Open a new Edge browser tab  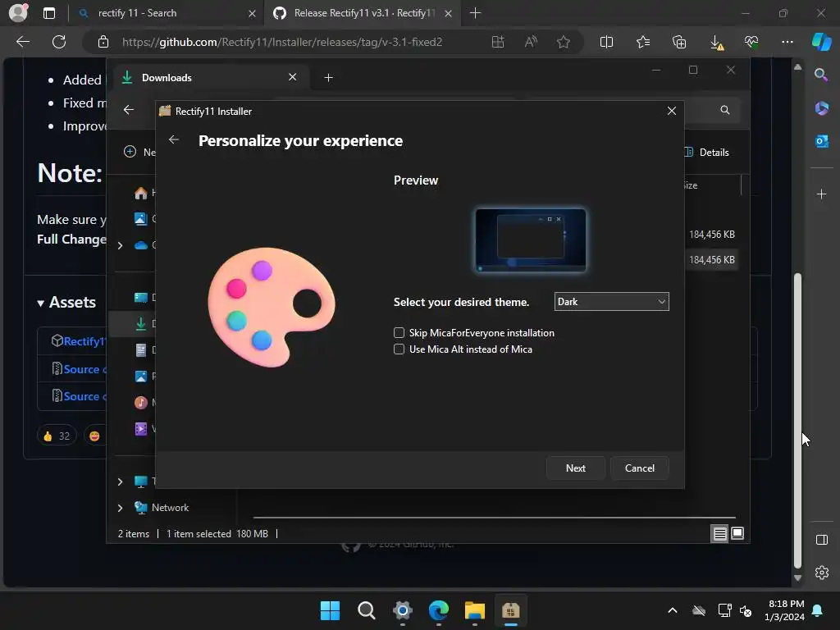475,13
